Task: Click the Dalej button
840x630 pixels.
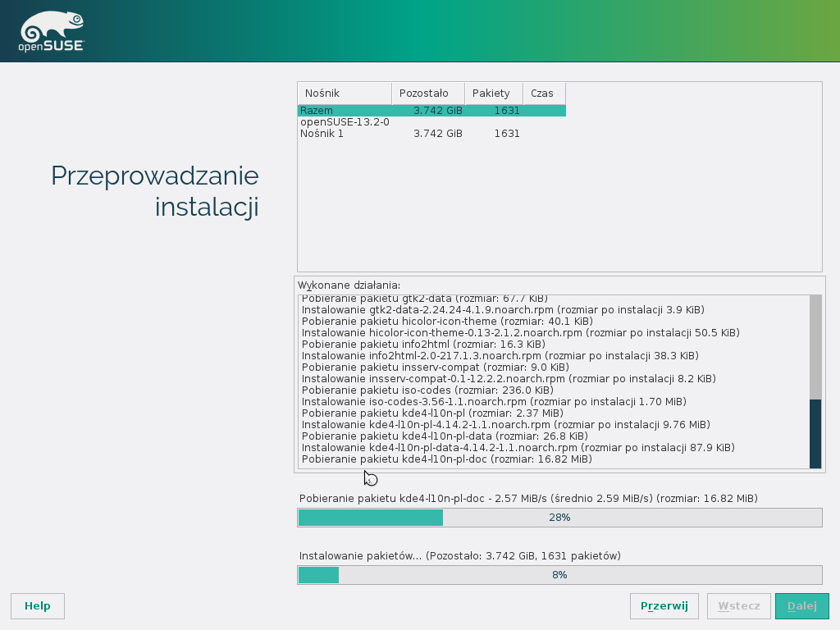Action: 801,606
